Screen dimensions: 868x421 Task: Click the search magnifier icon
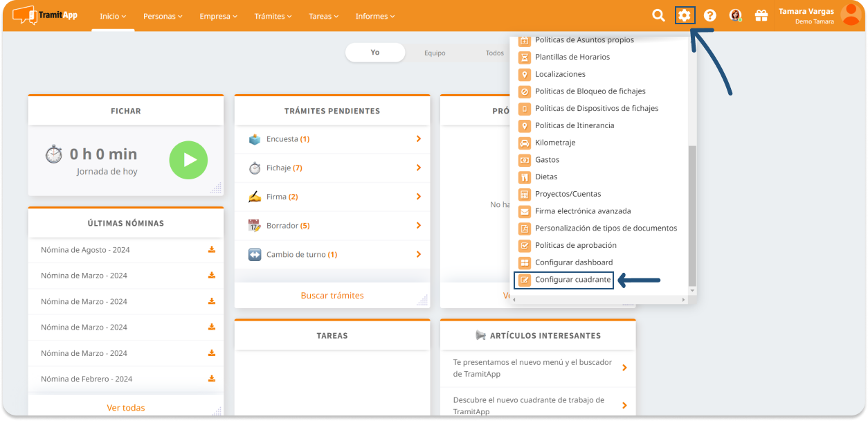658,16
